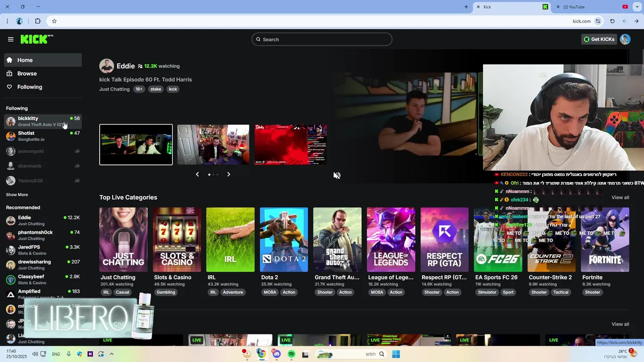Select Browse in the sidebar
644x362 pixels.
43,73
